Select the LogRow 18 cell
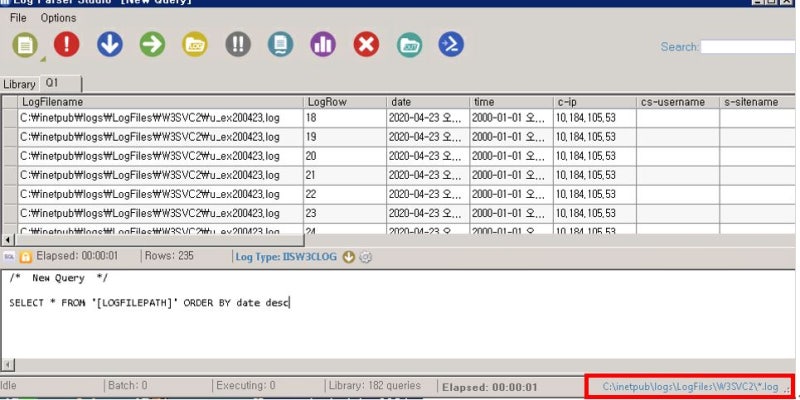The height and width of the screenshot is (400, 800). coord(345,118)
